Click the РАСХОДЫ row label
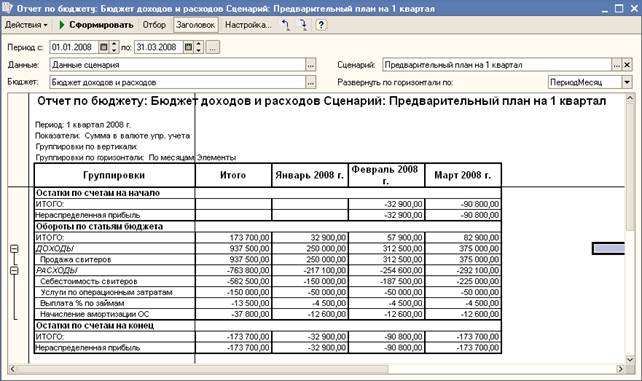The width and height of the screenshot is (642, 381). point(57,271)
